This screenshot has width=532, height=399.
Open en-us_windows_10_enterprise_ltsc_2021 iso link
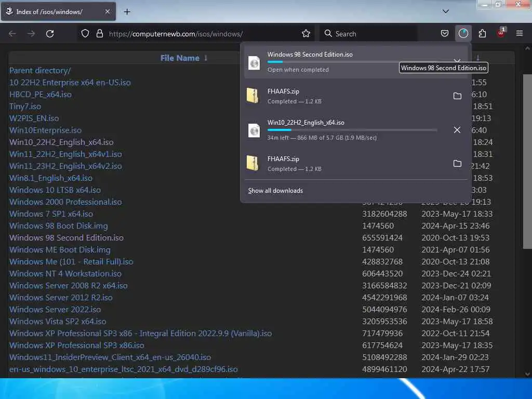click(x=124, y=369)
